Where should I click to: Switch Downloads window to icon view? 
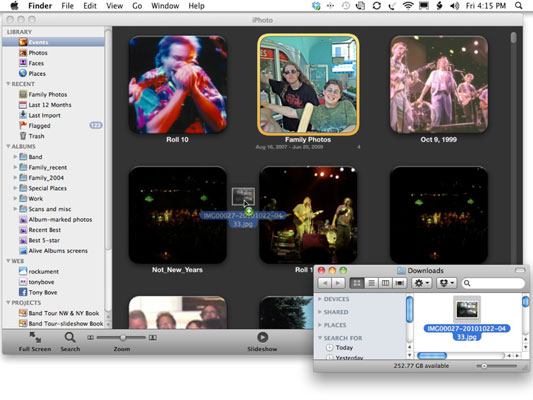[357, 283]
